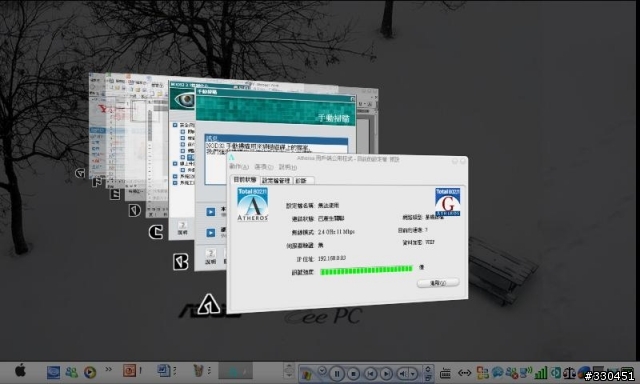Click the green signal strength bar

pyautogui.click(x=367, y=270)
